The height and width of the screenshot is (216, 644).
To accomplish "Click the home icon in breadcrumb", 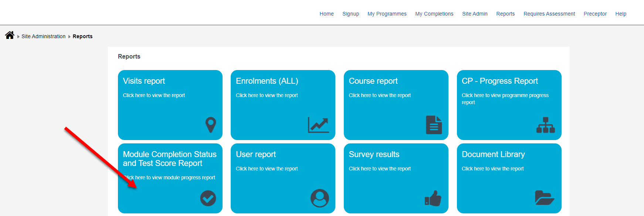I will point(10,35).
